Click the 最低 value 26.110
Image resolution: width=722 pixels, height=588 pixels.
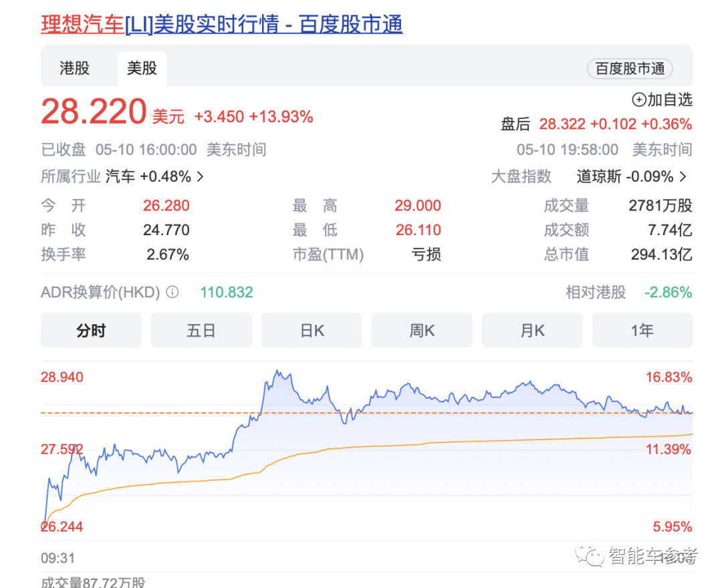pos(418,230)
